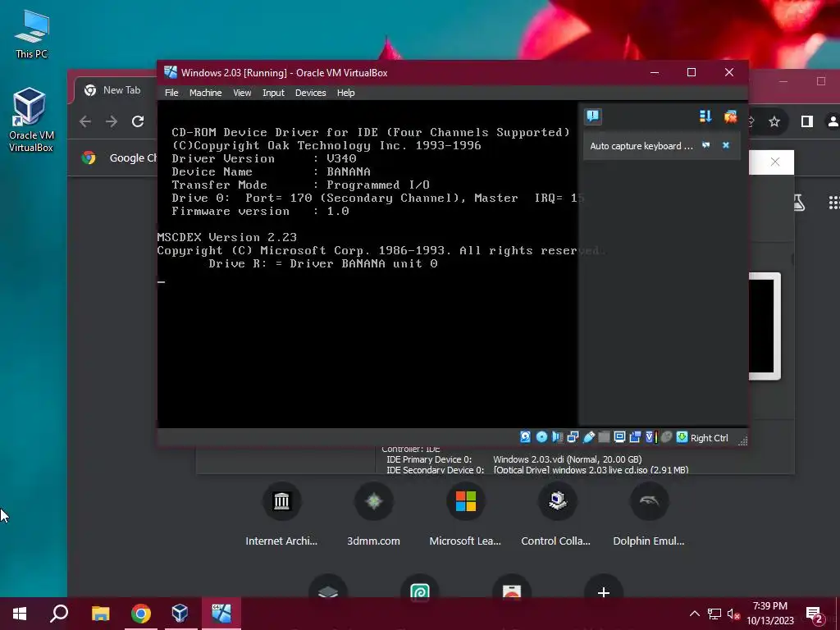Show hidden system tray icons
The height and width of the screenshot is (630, 840).
[x=694, y=614]
